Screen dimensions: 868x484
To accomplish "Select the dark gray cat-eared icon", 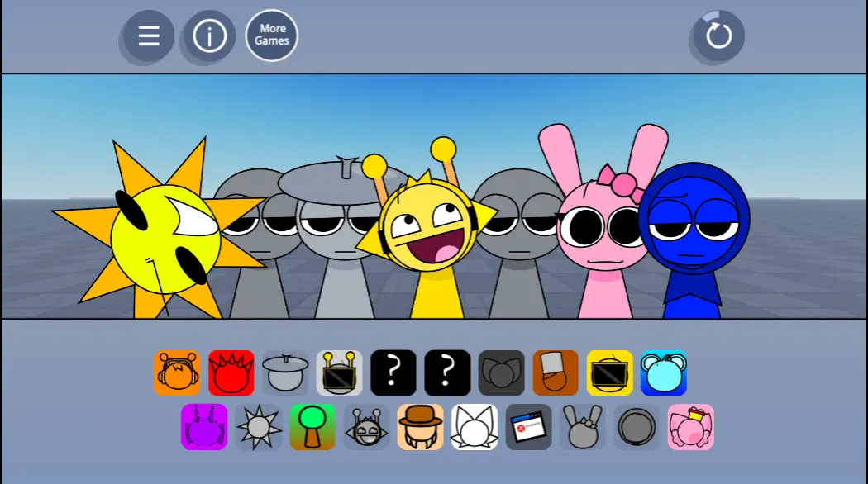I will pos(502,373).
